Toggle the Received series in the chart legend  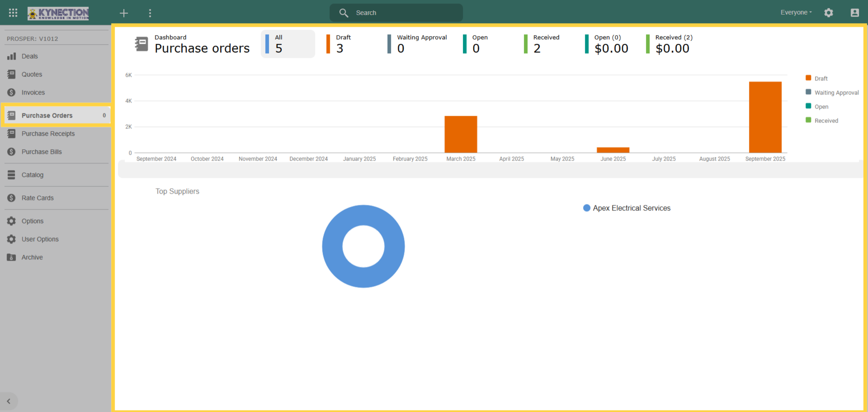click(x=822, y=121)
